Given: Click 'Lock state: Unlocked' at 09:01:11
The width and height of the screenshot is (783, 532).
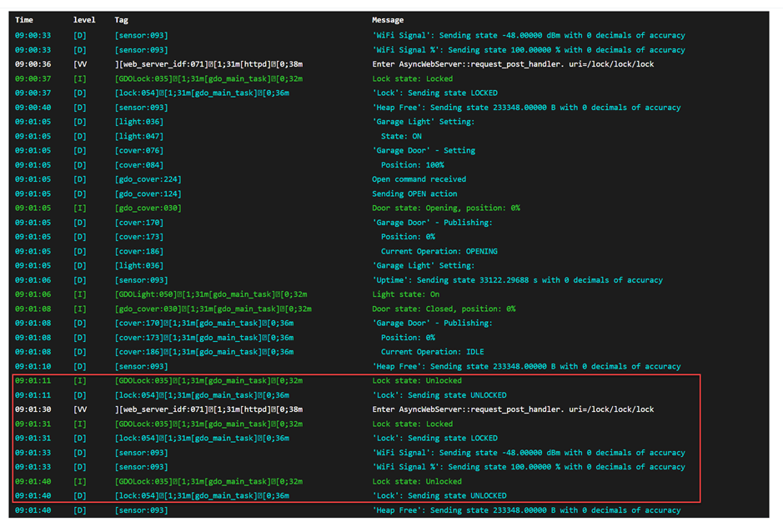Looking at the screenshot, I should (x=416, y=380).
